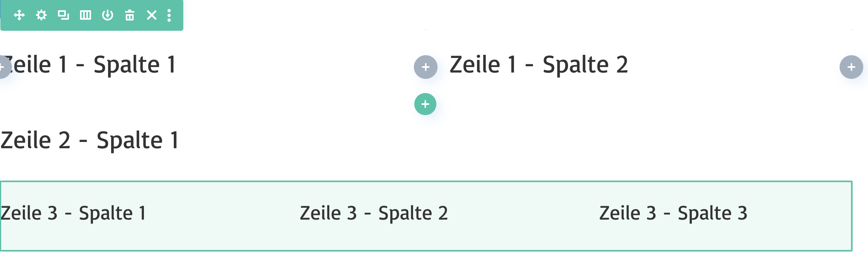868x261 pixels.
Task: Select 'Zeile 3 - Spalte 1' text module
Action: [73, 213]
